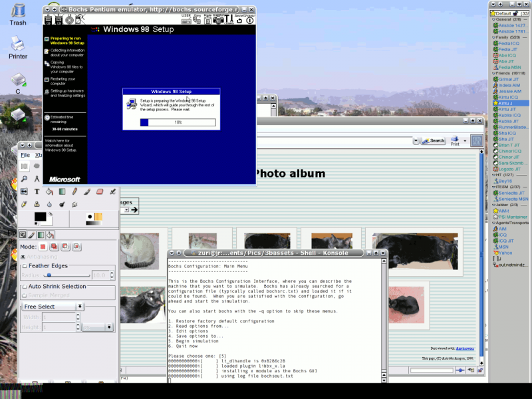The height and width of the screenshot is (399, 532).
Task: Click the Paste button in Bochs toolbar
Action: 208,21
